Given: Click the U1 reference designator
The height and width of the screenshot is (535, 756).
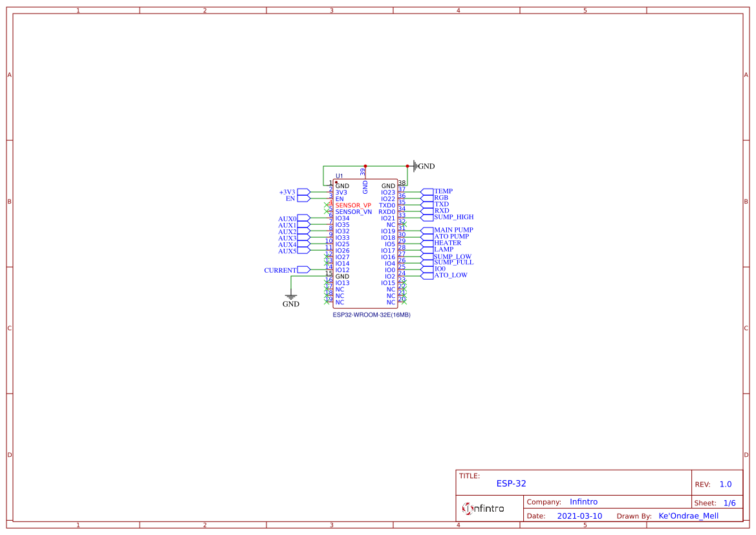Looking at the screenshot, I should click(x=340, y=176).
